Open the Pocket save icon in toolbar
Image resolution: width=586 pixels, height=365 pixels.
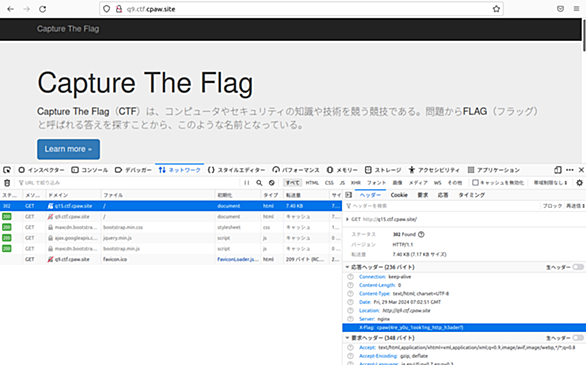560,9
